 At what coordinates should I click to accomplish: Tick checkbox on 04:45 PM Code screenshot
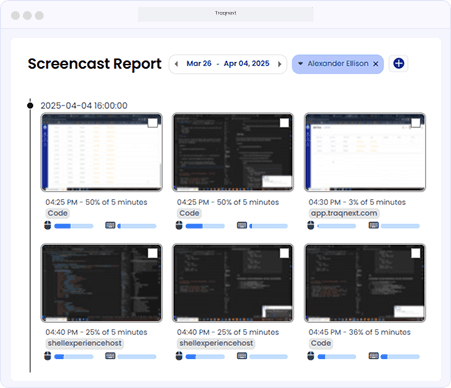[416, 253]
